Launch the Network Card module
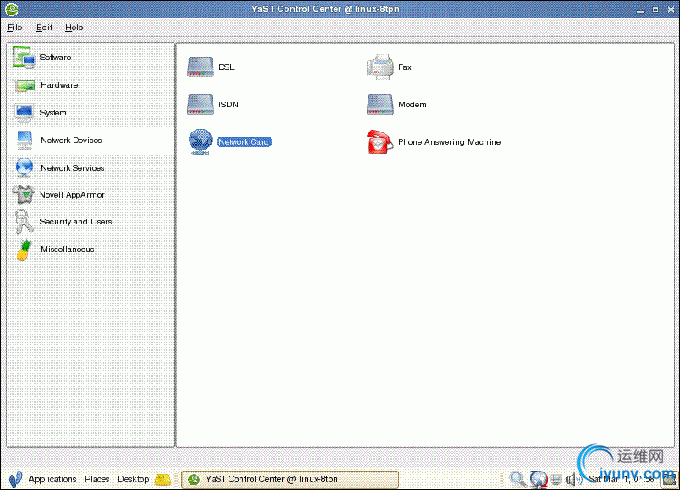The width and height of the screenshot is (680, 490). [x=230, y=142]
